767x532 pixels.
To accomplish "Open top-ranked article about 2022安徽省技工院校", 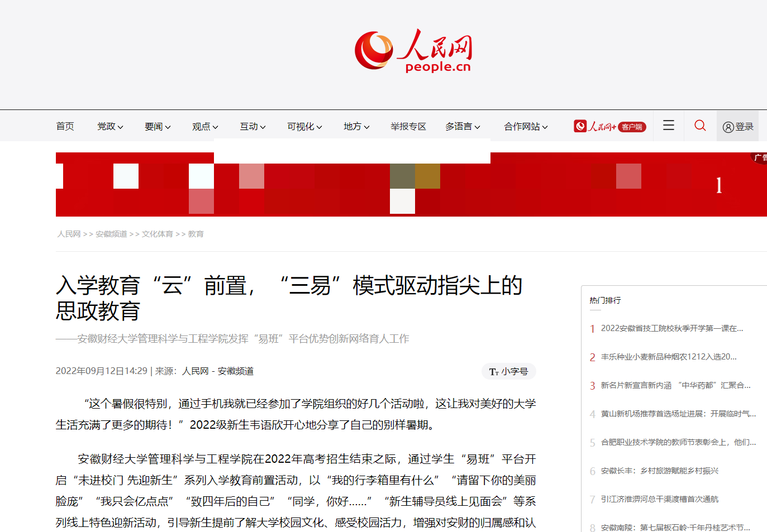I will pos(671,328).
